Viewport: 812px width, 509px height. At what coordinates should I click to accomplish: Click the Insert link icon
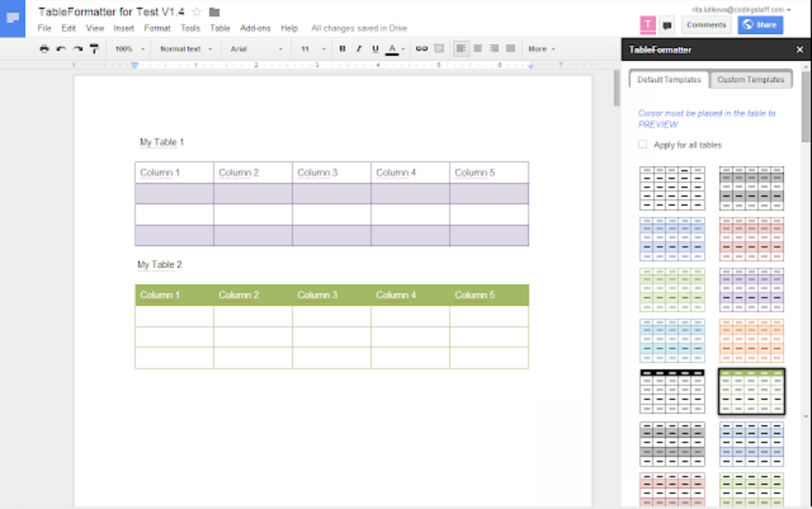click(421, 49)
